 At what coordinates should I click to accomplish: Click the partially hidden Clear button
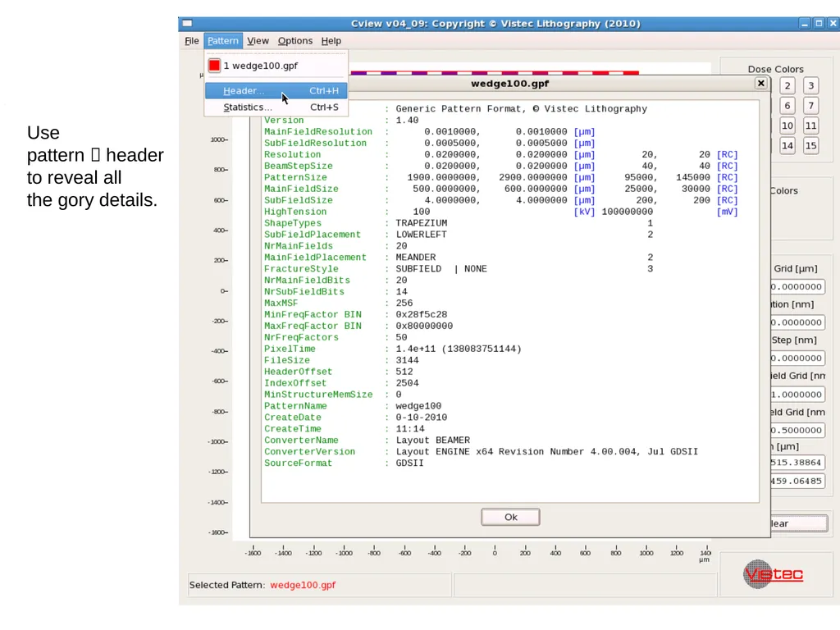799,523
